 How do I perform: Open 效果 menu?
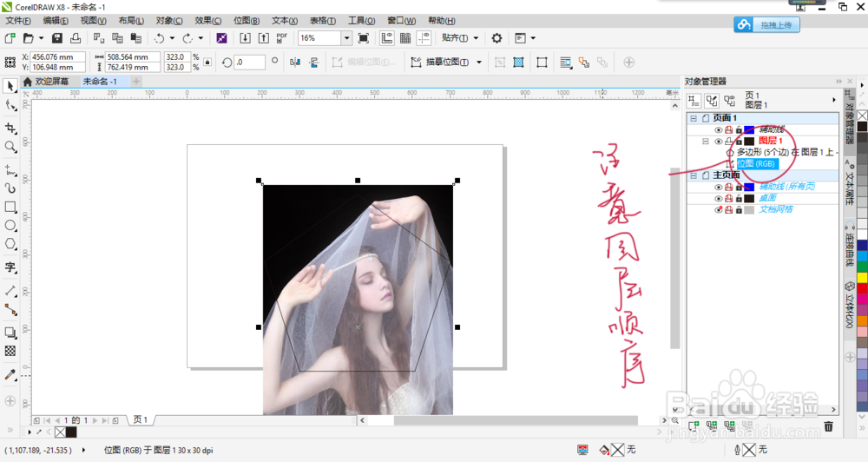pyautogui.click(x=207, y=21)
